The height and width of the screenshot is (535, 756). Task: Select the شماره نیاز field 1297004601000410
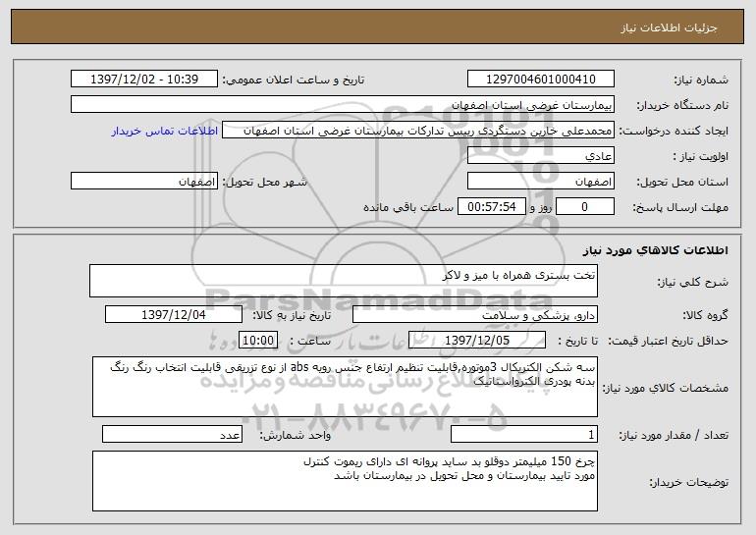[540, 80]
